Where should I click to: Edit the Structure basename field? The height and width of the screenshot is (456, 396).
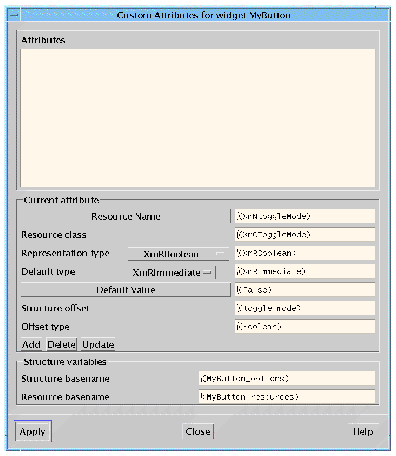287,378
